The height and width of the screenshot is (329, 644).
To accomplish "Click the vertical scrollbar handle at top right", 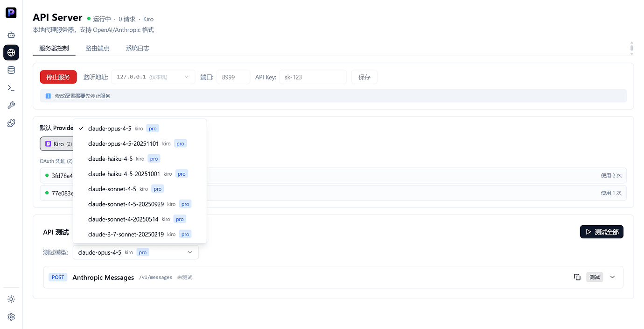I will [x=631, y=48].
